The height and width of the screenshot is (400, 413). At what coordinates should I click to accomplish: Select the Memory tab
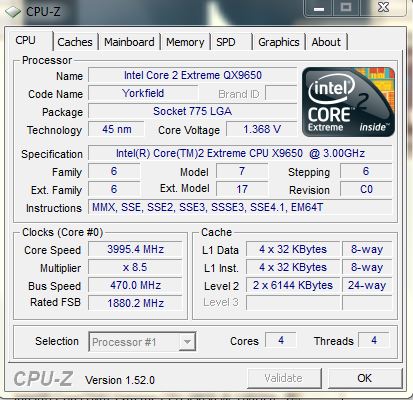click(185, 42)
